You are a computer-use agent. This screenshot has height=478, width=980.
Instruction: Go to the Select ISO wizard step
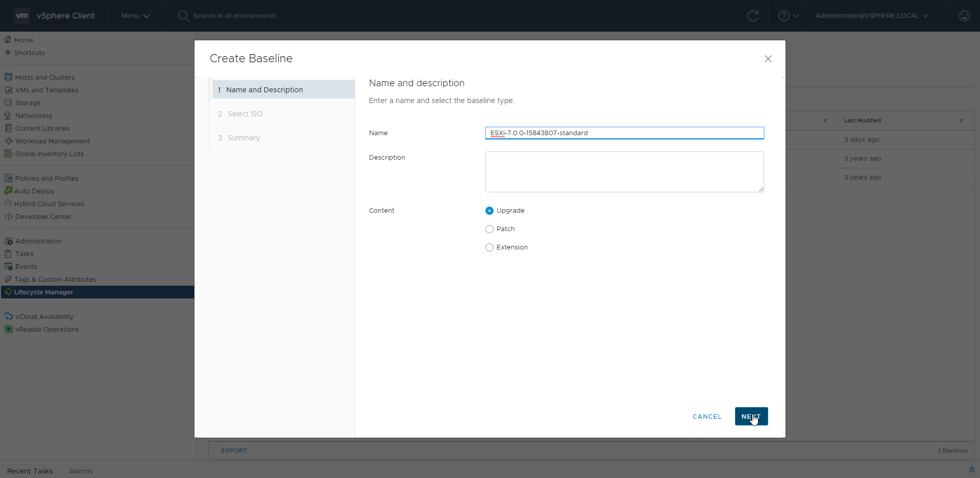tap(244, 114)
